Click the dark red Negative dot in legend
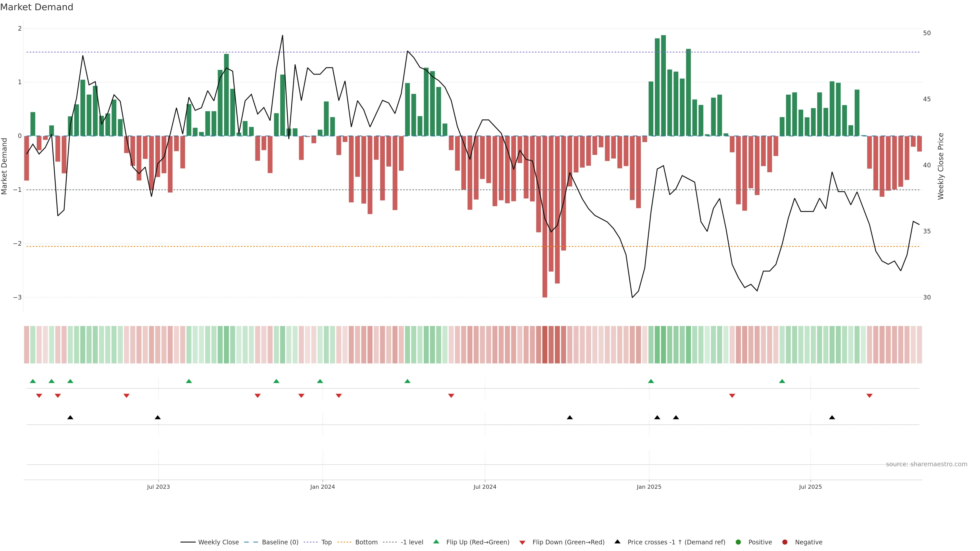Screen dimensions: 980x551 coord(785,542)
